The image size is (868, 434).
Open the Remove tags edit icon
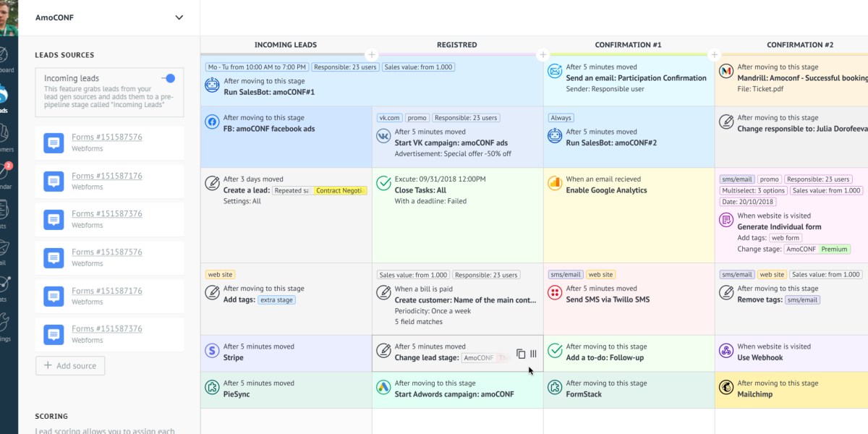(726, 293)
